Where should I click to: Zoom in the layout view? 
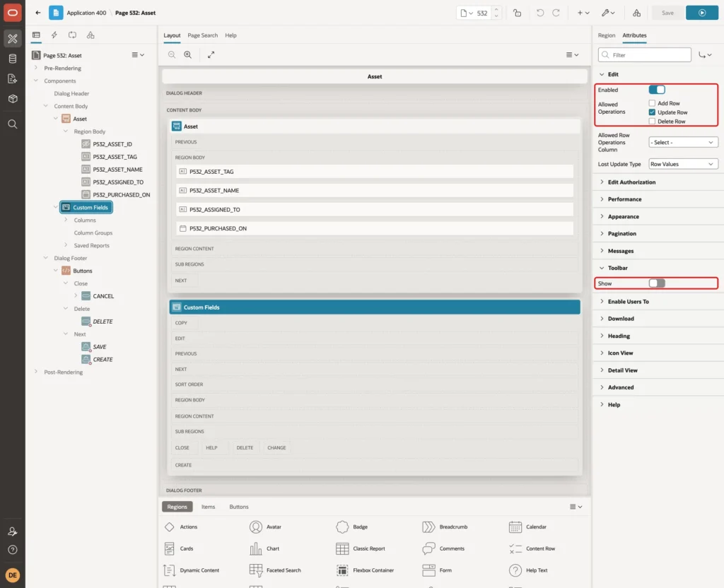click(x=188, y=54)
